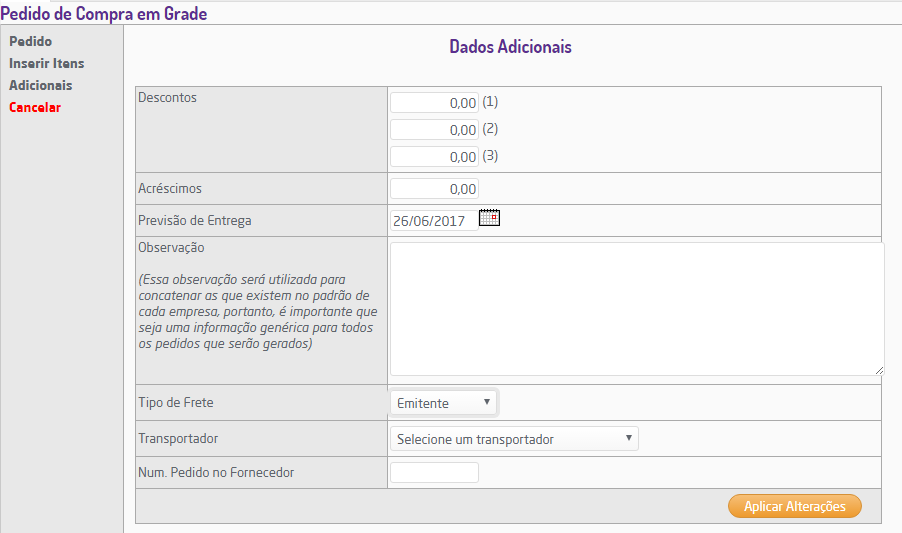This screenshot has height=533, width=902.
Task: Click the Previsão de Entrega date field
Action: pyautogui.click(x=432, y=221)
